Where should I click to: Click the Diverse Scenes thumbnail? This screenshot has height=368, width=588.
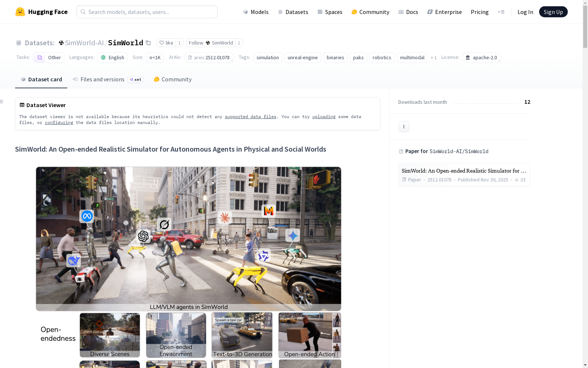(110, 335)
